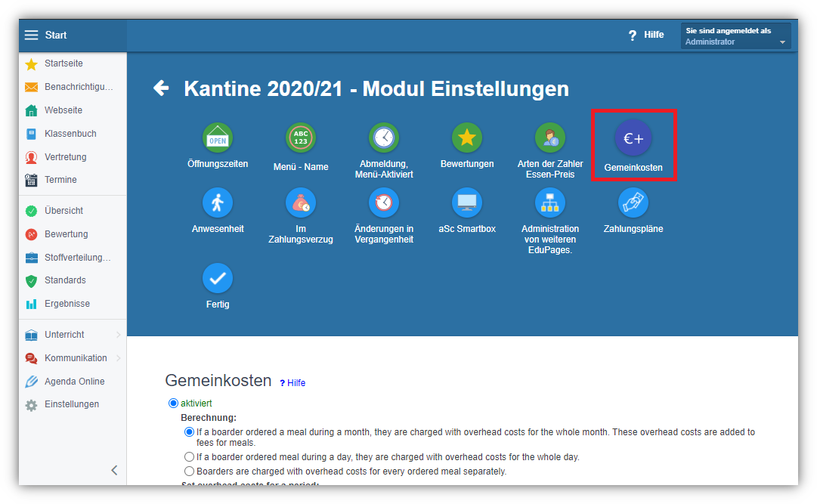Click the back arrow beside Kantine title
The width and height of the screenshot is (817, 504).
pos(161,88)
